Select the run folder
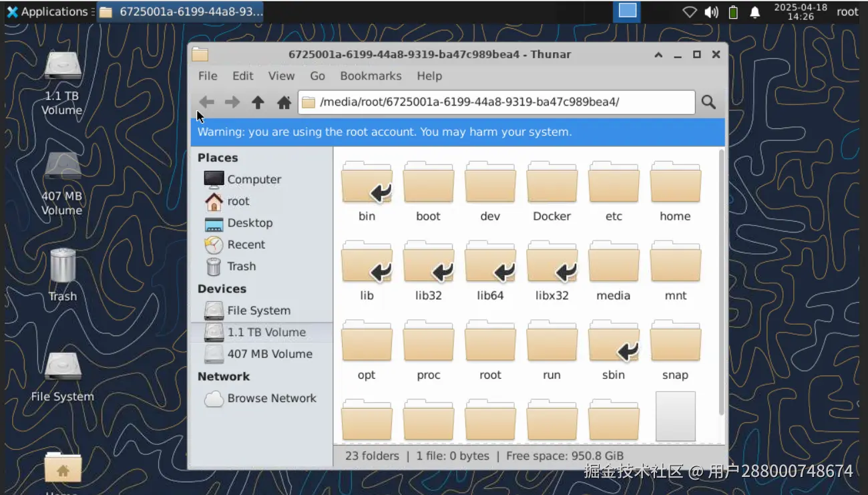This screenshot has height=495, width=868. 552,351
